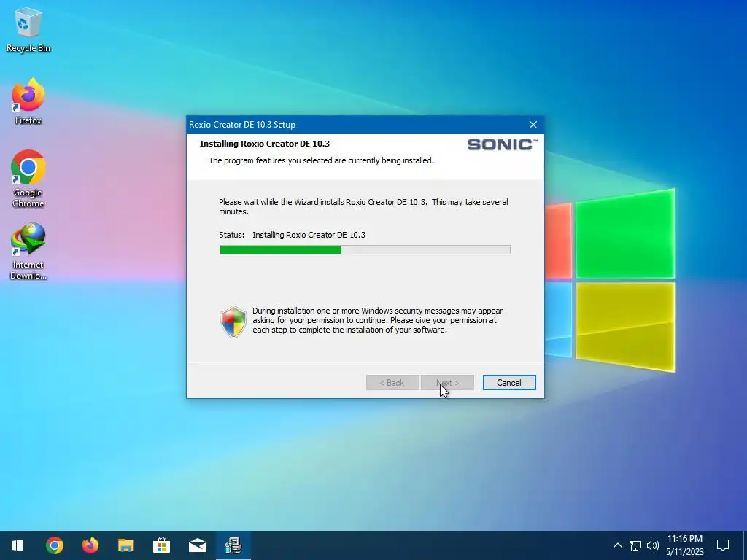Select the Firefox desktop shortcut
This screenshot has height=560, width=747.
28,102
